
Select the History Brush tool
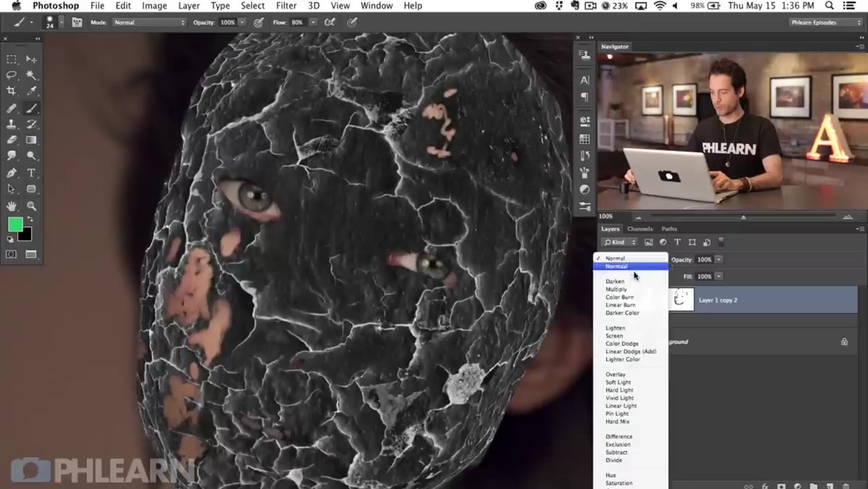(31, 124)
